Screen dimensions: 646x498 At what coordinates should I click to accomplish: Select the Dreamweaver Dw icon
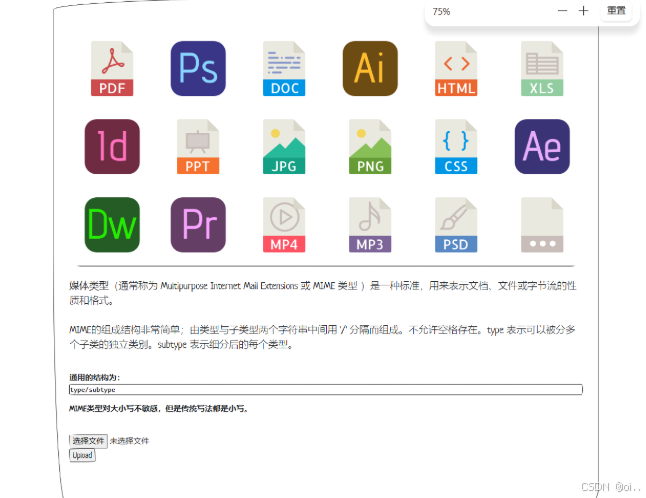click(112, 224)
